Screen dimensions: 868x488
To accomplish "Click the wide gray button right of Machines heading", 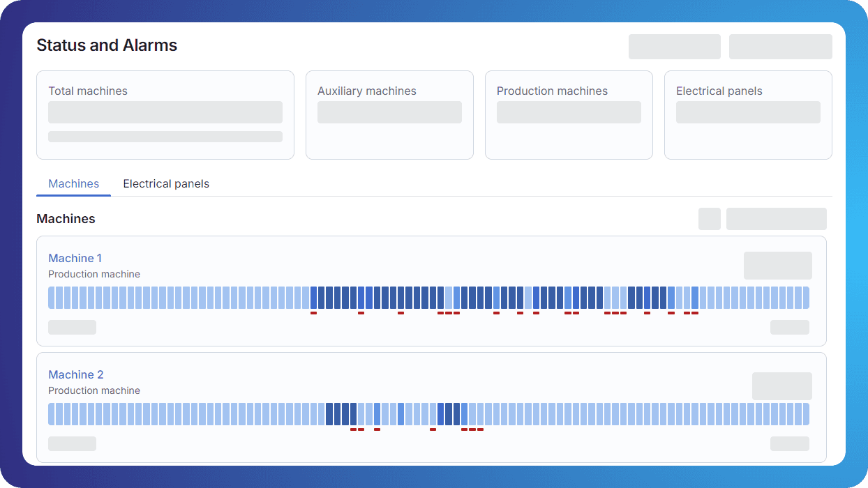I will point(776,219).
